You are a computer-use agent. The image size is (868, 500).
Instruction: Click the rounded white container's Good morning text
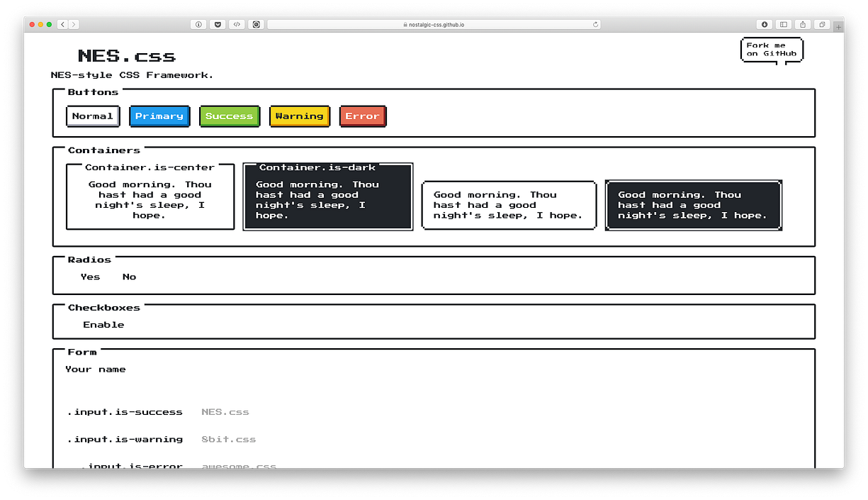coord(508,206)
